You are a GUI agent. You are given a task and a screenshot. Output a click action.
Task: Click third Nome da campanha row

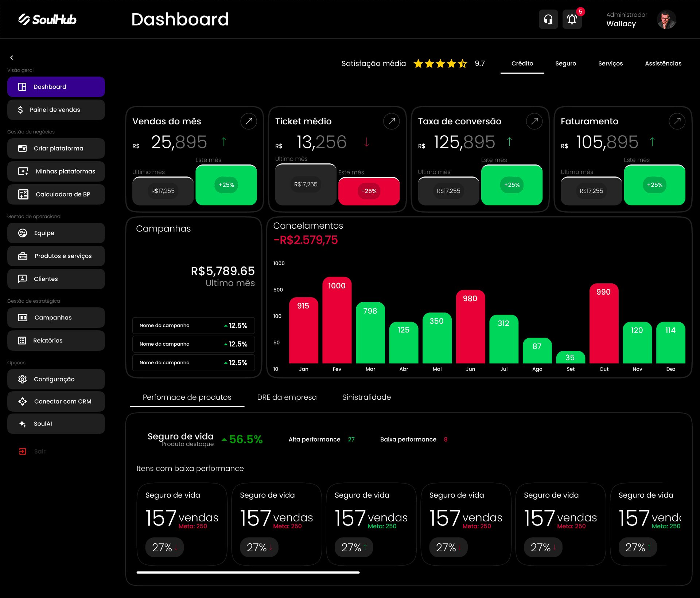point(194,362)
